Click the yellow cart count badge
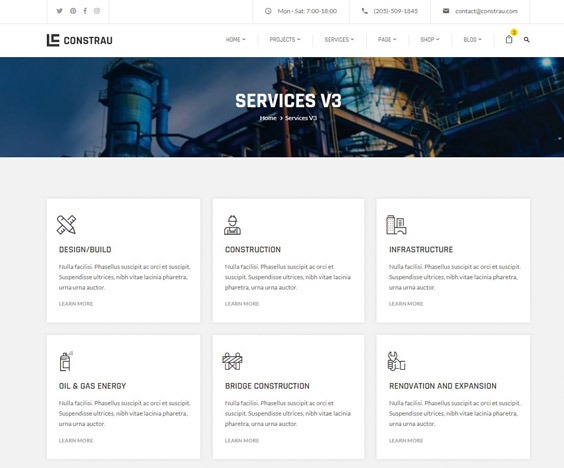The width and height of the screenshot is (564, 468). click(514, 32)
